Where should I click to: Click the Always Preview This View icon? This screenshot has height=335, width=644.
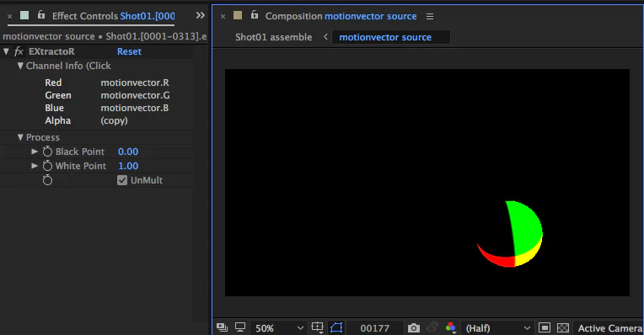pyautogui.click(x=222, y=327)
